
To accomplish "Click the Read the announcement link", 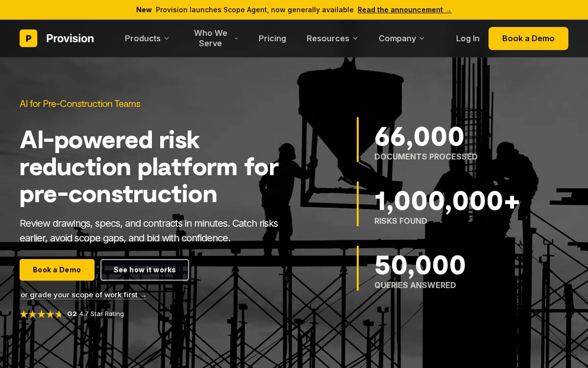I will [405, 10].
